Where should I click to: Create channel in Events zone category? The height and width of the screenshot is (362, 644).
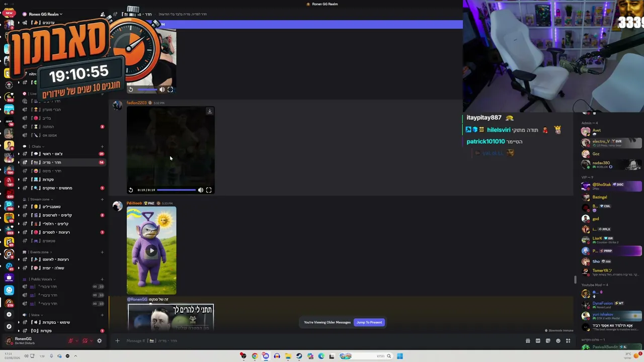point(102,252)
